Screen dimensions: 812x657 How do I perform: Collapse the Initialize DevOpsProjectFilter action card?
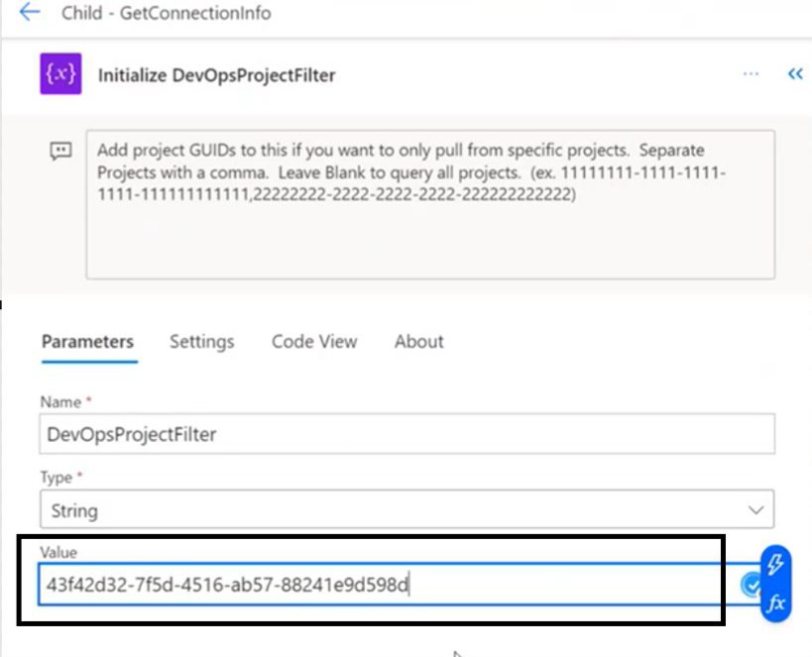(795, 73)
